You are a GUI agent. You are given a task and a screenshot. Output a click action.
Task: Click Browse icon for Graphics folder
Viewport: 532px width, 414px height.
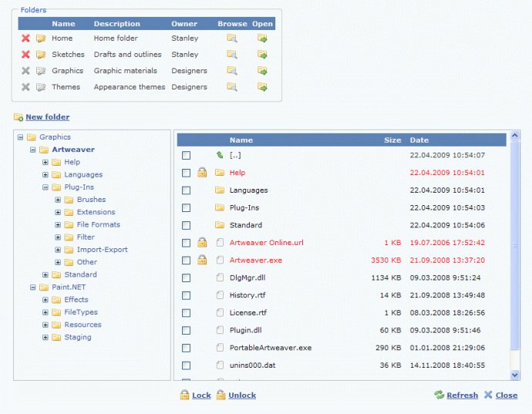click(x=232, y=71)
